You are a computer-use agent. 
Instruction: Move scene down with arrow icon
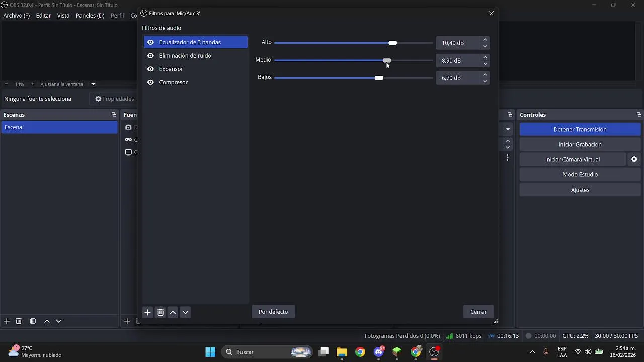(x=59, y=321)
